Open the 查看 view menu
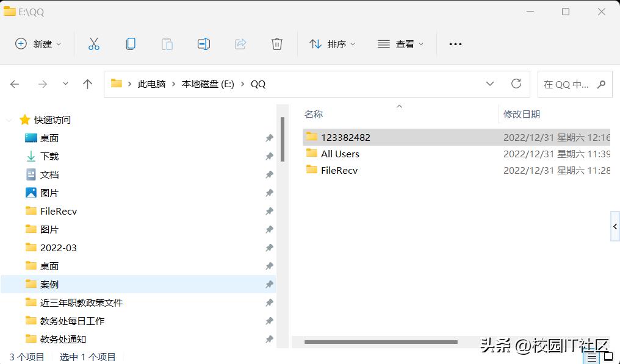The width and height of the screenshot is (620, 364). 400,43
